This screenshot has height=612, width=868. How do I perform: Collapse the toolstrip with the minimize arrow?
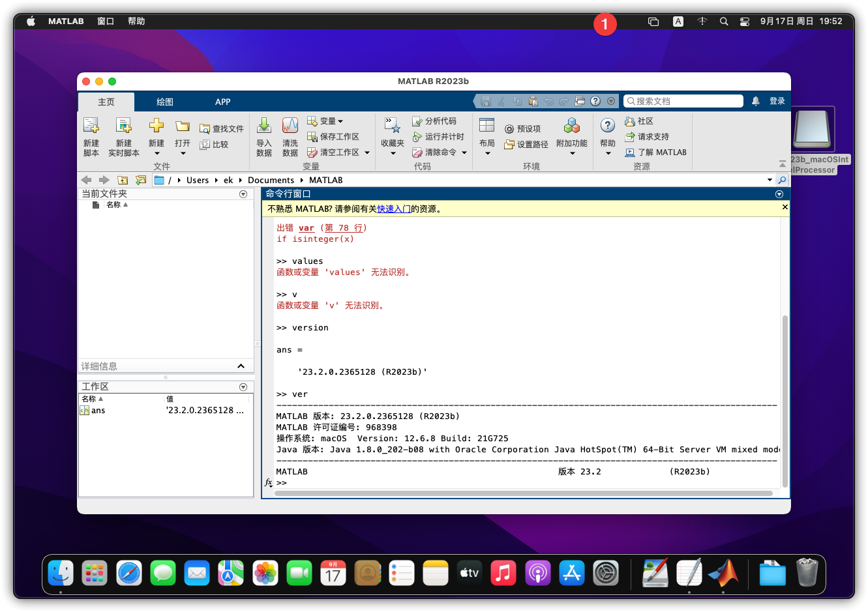[783, 164]
